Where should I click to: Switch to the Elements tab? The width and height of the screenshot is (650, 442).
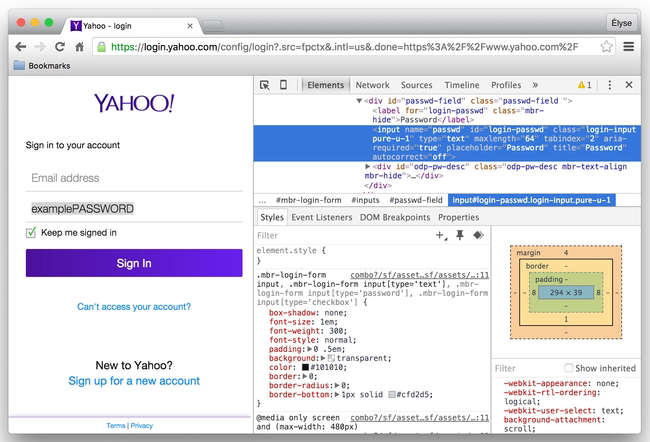[x=325, y=85]
